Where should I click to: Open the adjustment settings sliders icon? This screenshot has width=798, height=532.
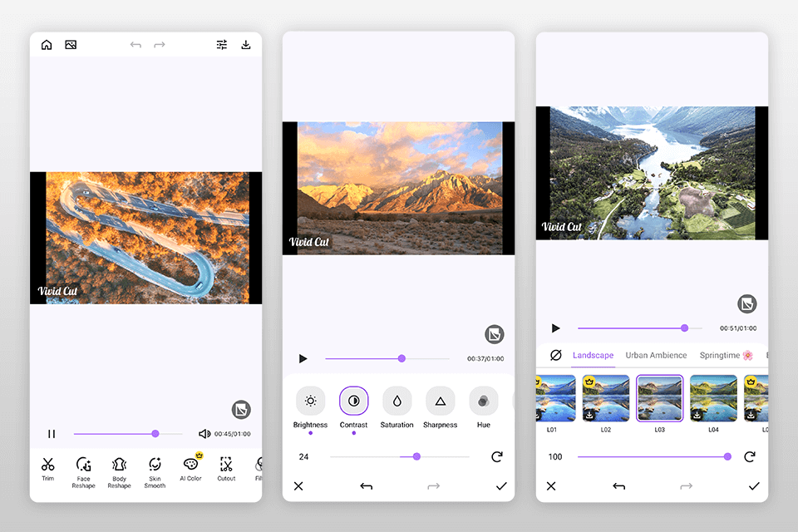pyautogui.click(x=222, y=45)
